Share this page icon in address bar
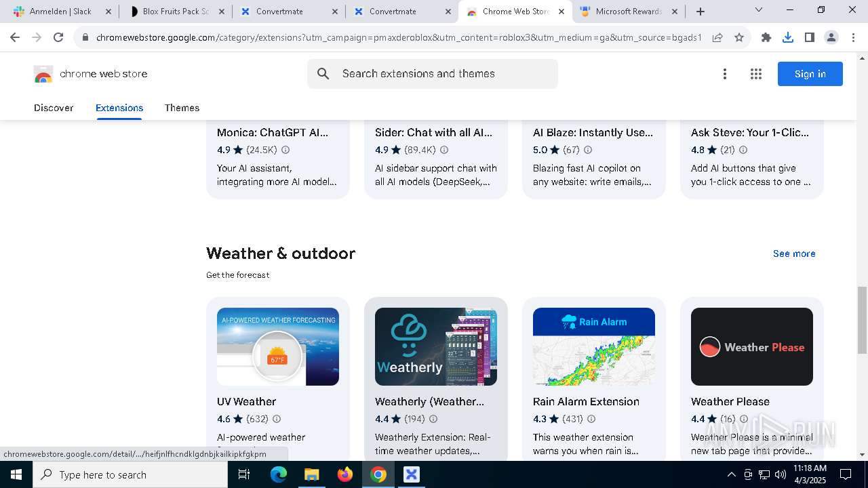 pos(717,37)
